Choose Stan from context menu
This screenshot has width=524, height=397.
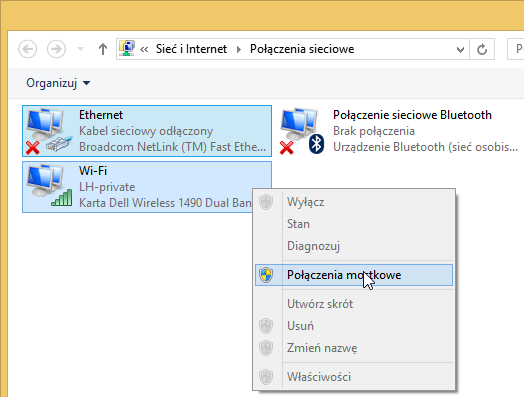point(354,224)
